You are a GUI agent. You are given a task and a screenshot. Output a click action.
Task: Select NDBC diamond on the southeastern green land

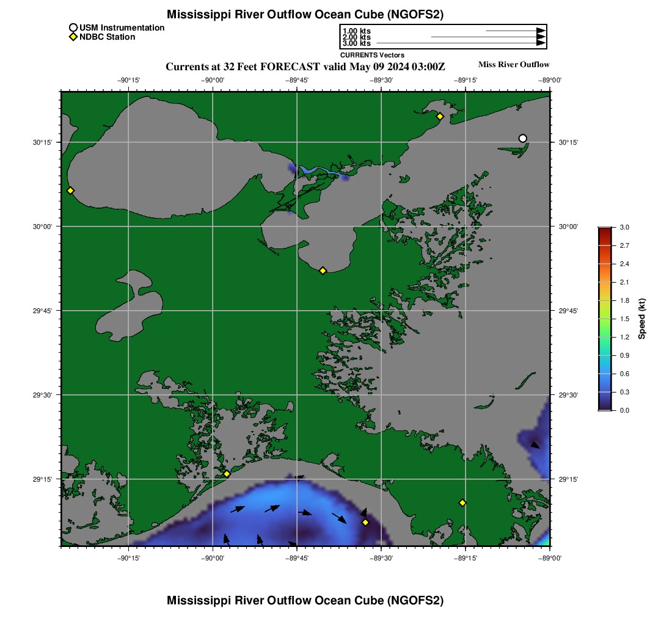[x=462, y=502]
